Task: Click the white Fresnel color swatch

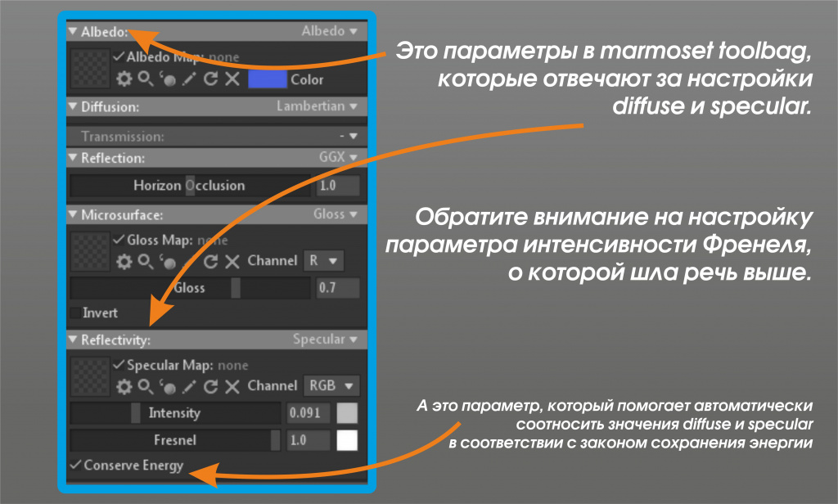Action: click(x=347, y=440)
